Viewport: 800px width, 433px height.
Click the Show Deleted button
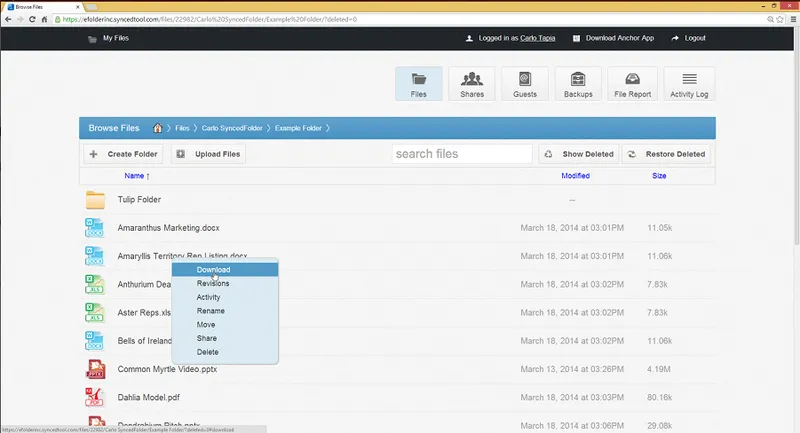click(x=579, y=154)
